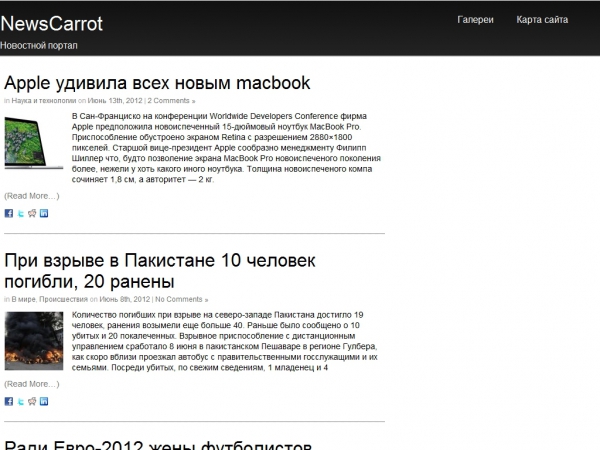Read more of the Pakistan explosion article
Screen dimensions: 600x450
coord(32,384)
